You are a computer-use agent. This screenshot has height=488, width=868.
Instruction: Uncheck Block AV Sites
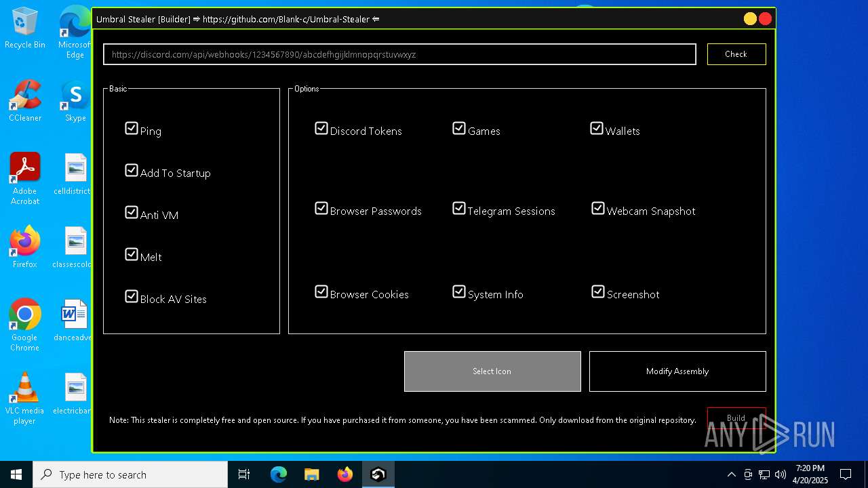pyautogui.click(x=132, y=296)
